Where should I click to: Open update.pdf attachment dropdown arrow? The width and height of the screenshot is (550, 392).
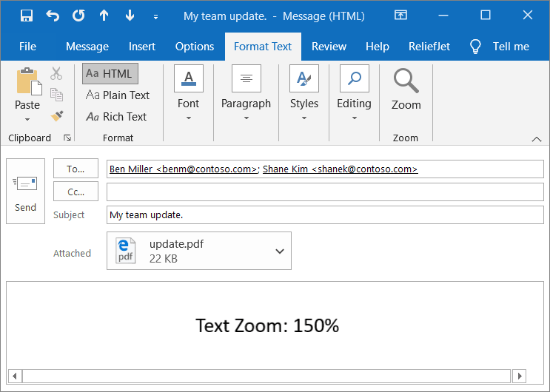pos(280,251)
